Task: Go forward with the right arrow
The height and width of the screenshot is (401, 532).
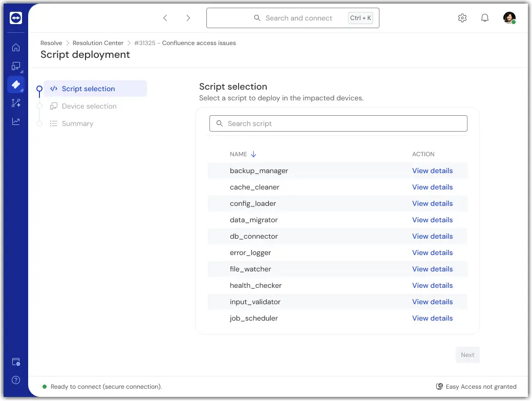Action: point(188,18)
